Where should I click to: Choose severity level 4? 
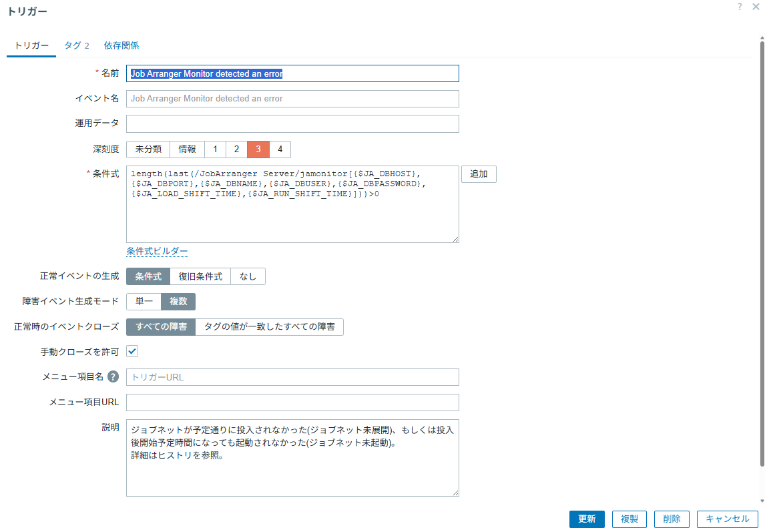[280, 150]
